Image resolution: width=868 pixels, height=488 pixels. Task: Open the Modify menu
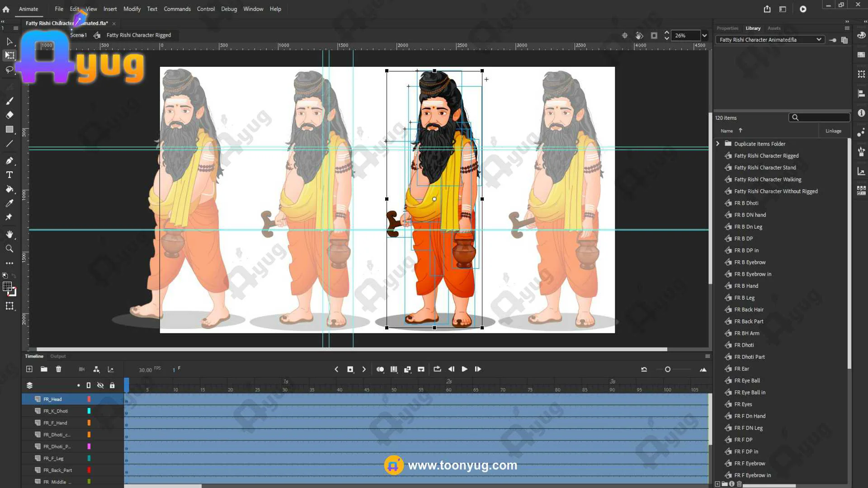coord(132,9)
